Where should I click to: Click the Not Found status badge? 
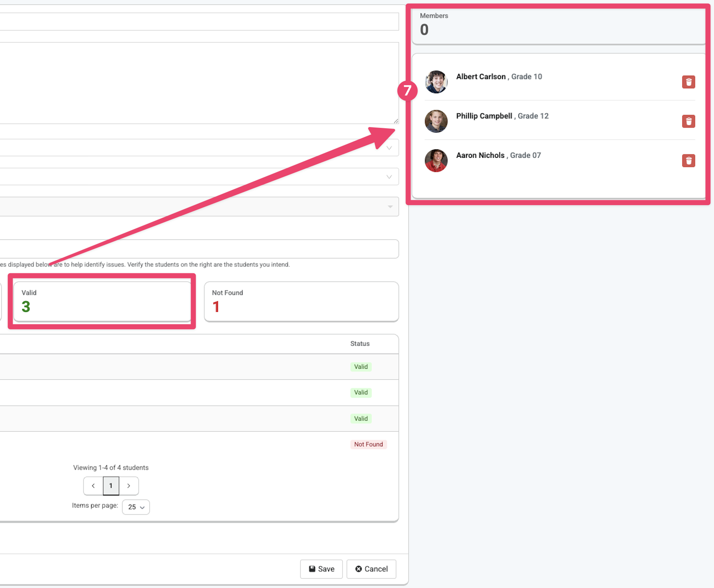368,444
